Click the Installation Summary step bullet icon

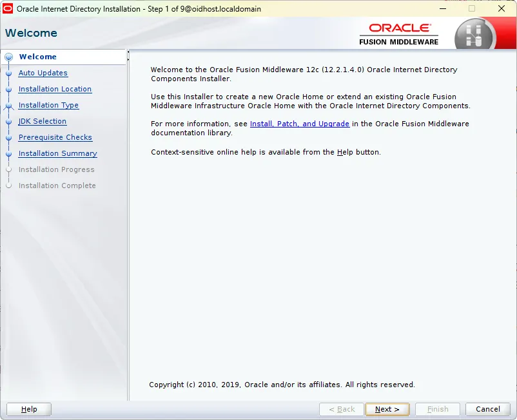[9, 154]
